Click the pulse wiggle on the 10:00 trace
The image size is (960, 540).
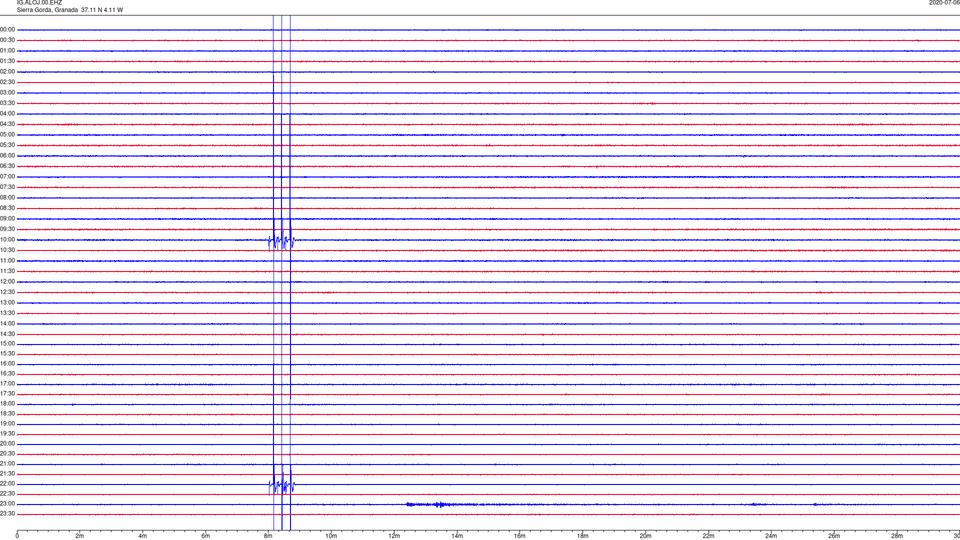pyautogui.click(x=283, y=241)
